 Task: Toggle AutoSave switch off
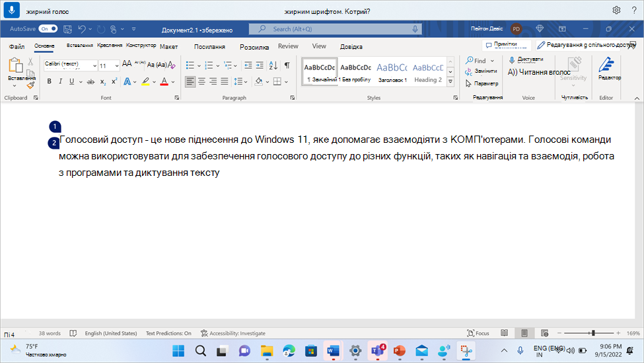48,29
